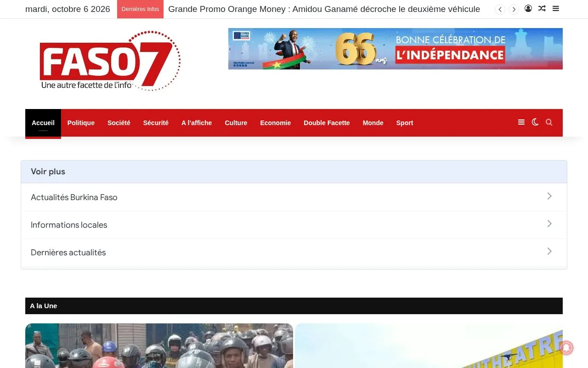Open the Sécurité section
This screenshot has height=368, width=588.
(156, 123)
